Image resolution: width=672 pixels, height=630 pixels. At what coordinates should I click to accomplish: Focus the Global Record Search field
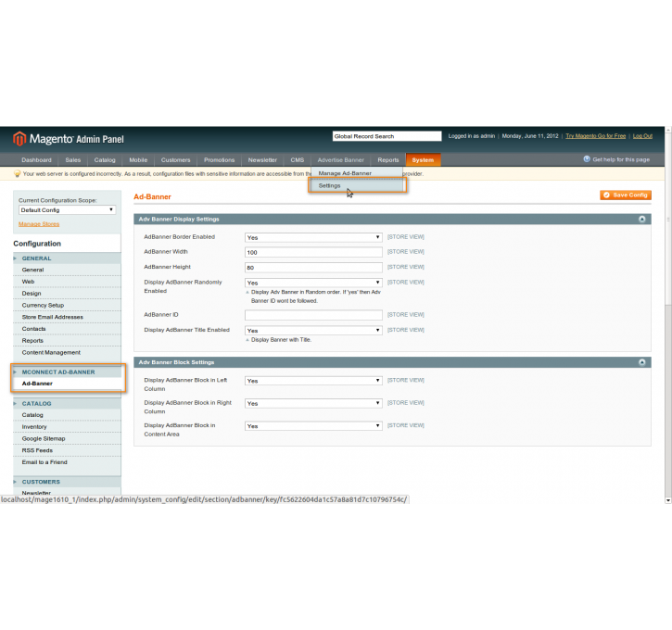click(x=387, y=136)
